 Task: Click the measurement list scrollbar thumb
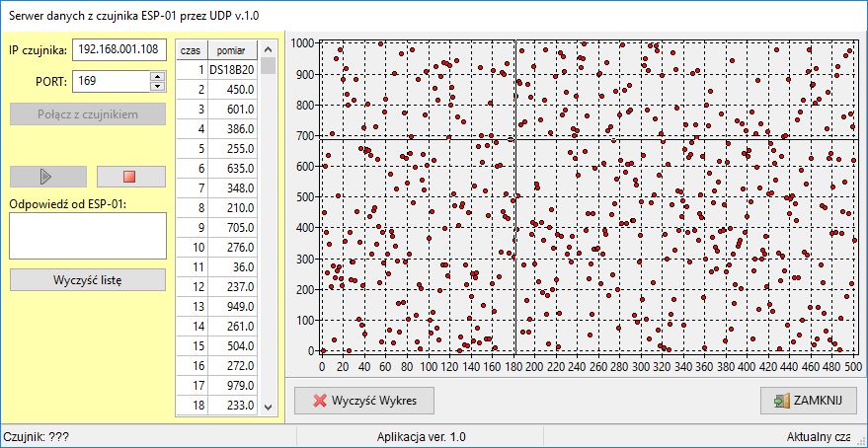(269, 65)
